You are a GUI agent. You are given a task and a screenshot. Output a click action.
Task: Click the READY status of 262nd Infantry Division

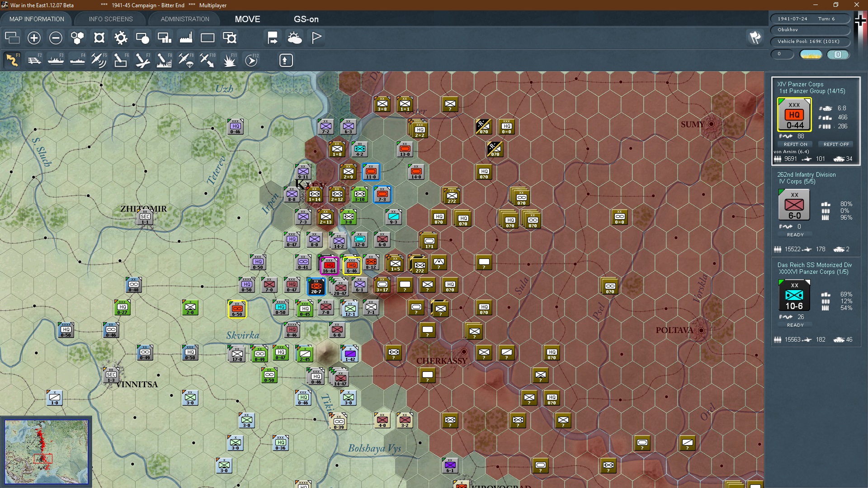(x=795, y=235)
